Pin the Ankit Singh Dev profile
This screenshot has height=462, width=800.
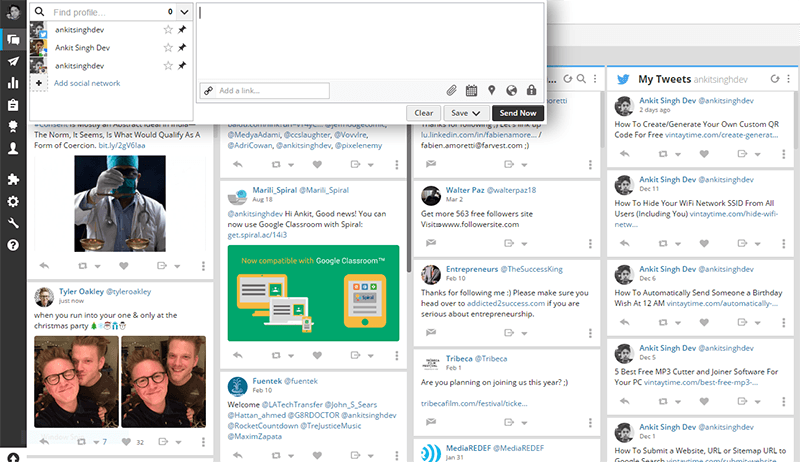[182, 47]
